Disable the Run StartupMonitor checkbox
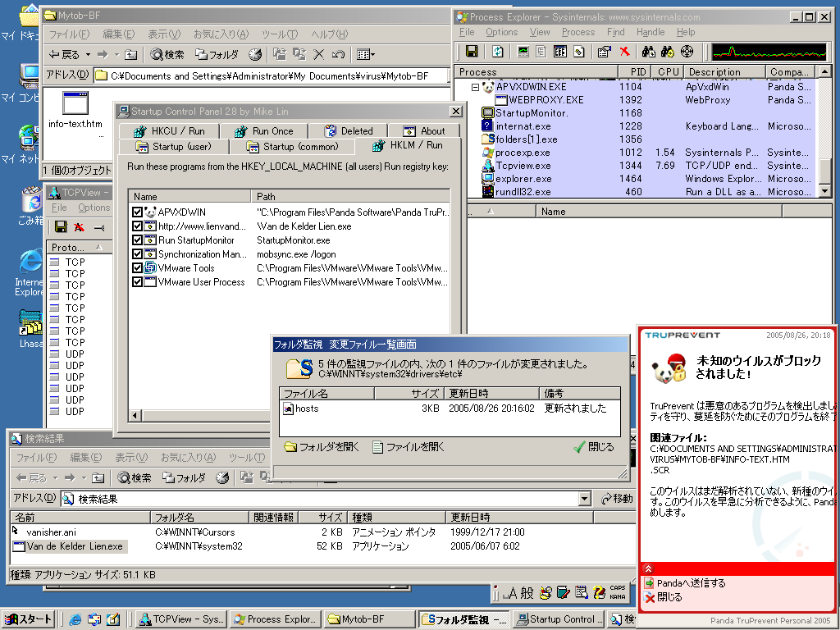 pyautogui.click(x=137, y=240)
